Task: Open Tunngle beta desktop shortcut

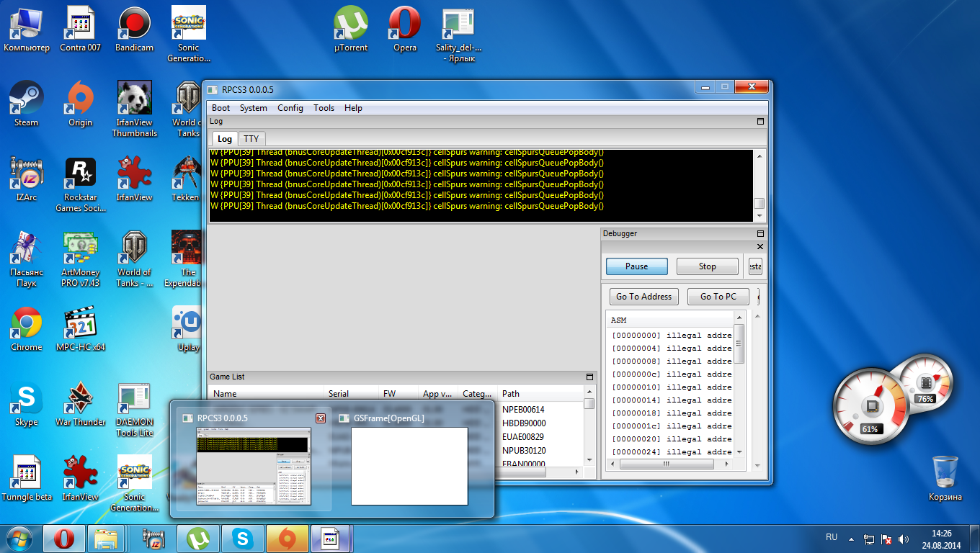Action: point(27,478)
